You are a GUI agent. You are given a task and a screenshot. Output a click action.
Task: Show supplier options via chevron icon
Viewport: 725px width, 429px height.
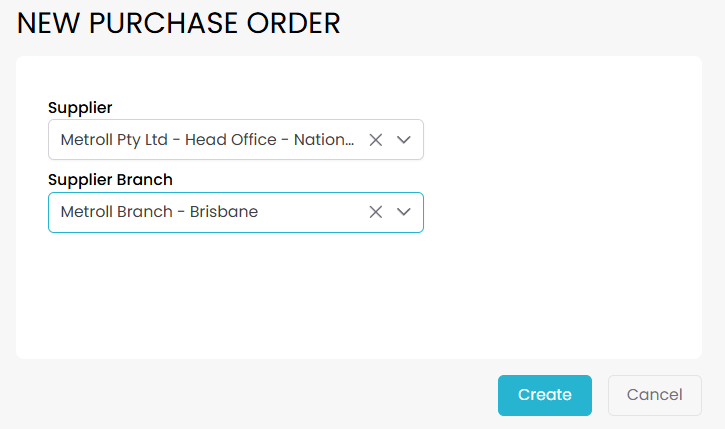pyautogui.click(x=404, y=140)
